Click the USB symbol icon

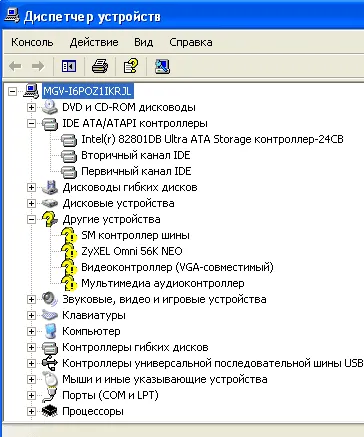tap(50, 363)
